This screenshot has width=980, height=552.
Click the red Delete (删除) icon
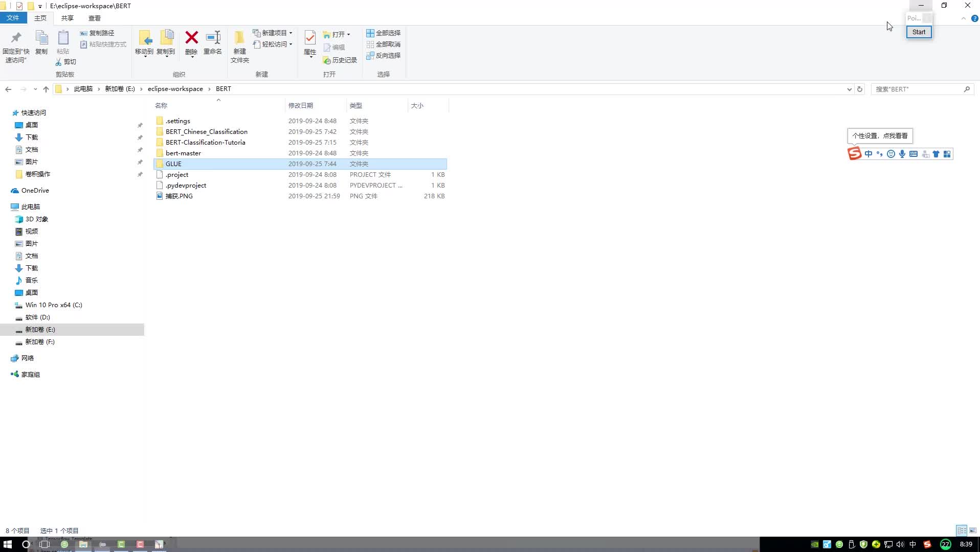tap(191, 37)
